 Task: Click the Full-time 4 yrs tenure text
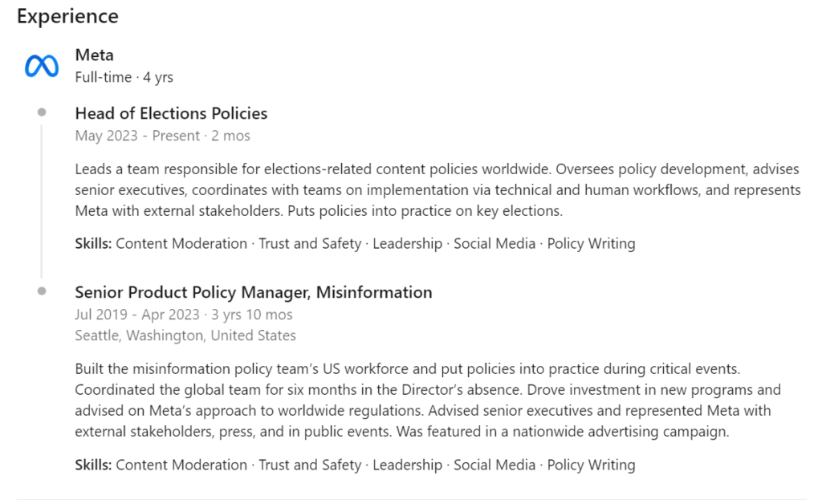(124, 77)
